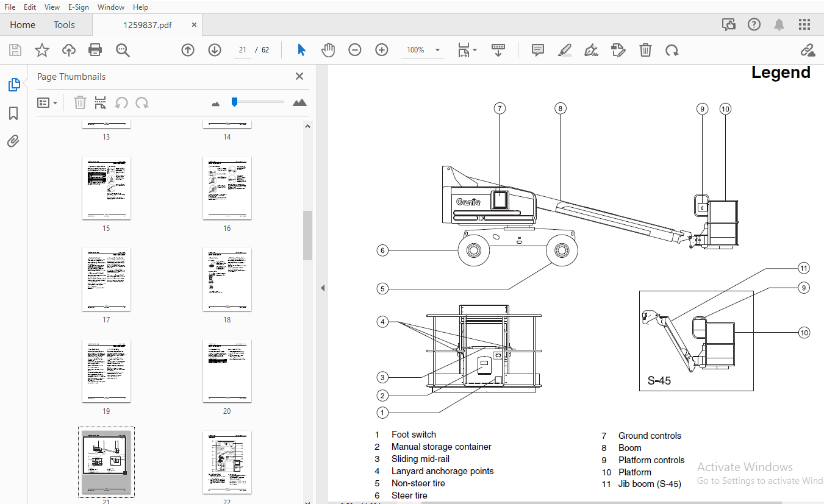The width and height of the screenshot is (824, 504).
Task: Click the edit PDF stamp icon
Action: pyautogui.click(x=618, y=50)
